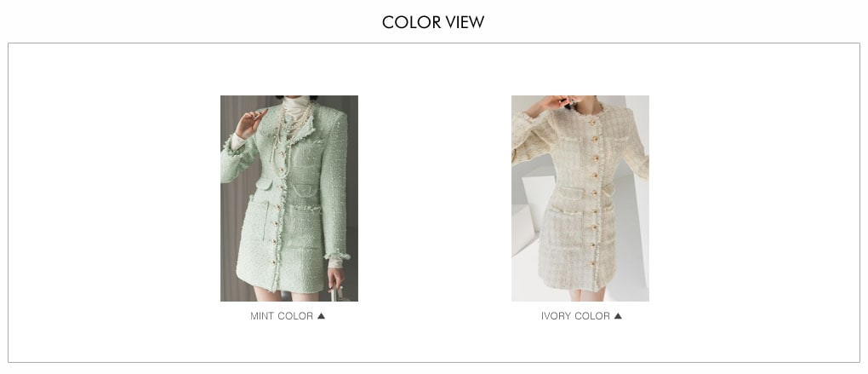Click the triangle icon beside IVORY COLOR

pyautogui.click(x=618, y=316)
